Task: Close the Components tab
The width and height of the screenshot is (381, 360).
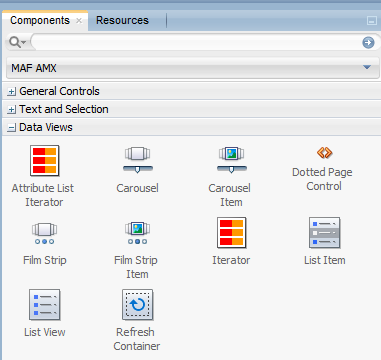Action: point(79,21)
